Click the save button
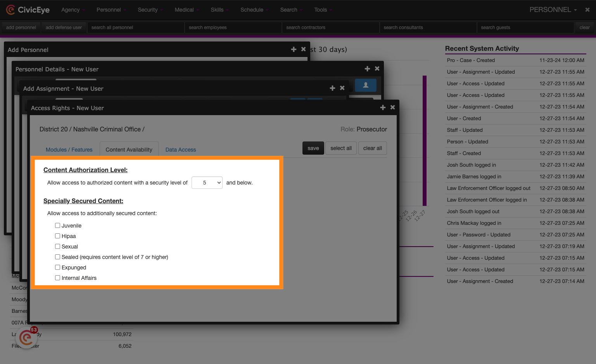 (313, 148)
